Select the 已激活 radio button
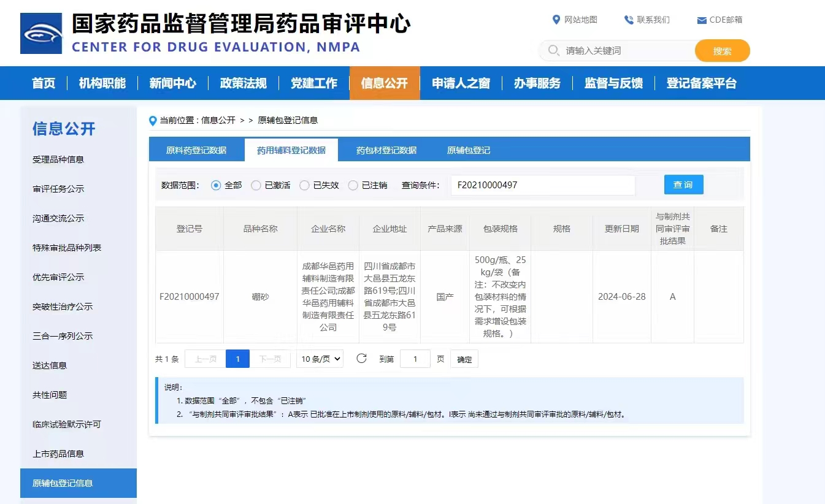The width and height of the screenshot is (825, 504). click(x=256, y=185)
